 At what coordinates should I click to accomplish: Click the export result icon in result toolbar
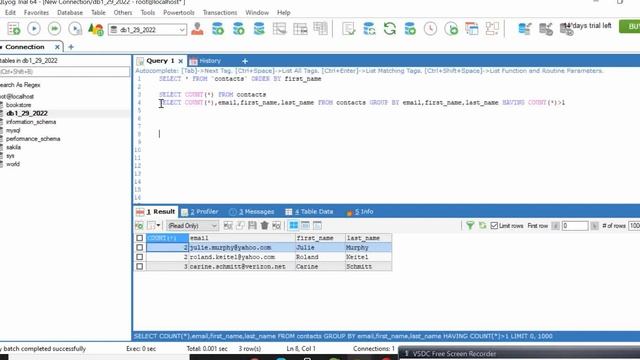click(x=139, y=225)
